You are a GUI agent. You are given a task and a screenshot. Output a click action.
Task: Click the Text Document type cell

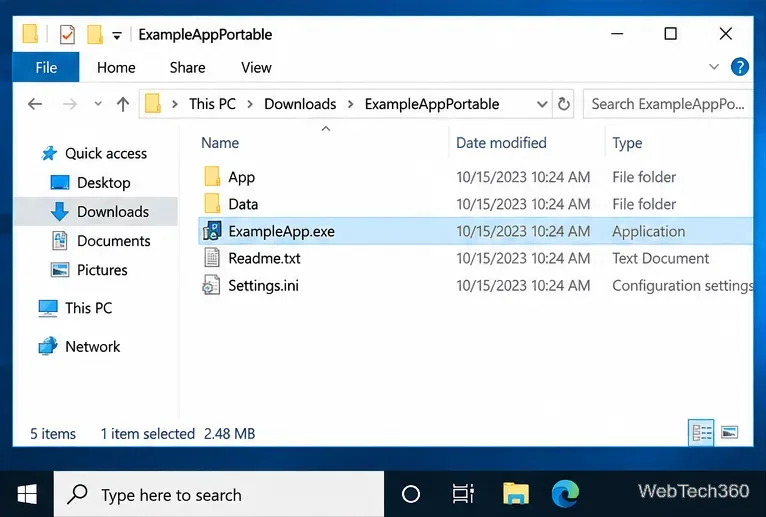[660, 258]
